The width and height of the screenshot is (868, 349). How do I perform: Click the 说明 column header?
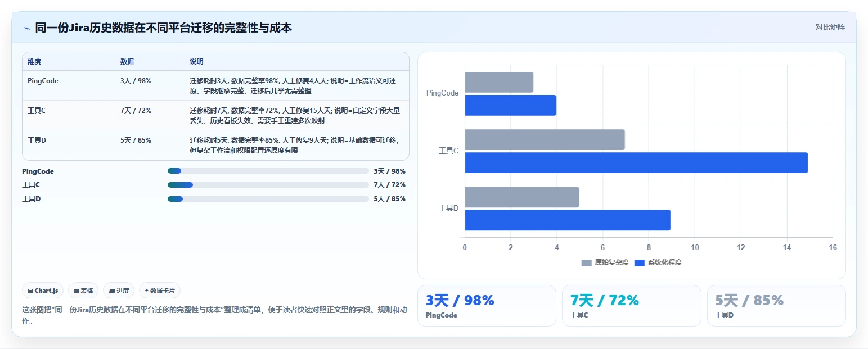coord(196,62)
